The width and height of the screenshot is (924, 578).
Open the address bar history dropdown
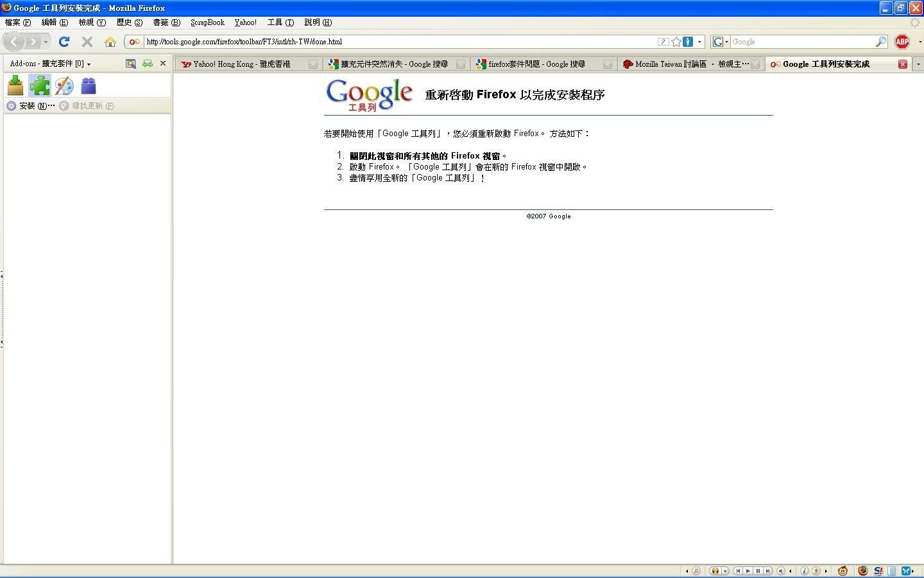(699, 42)
